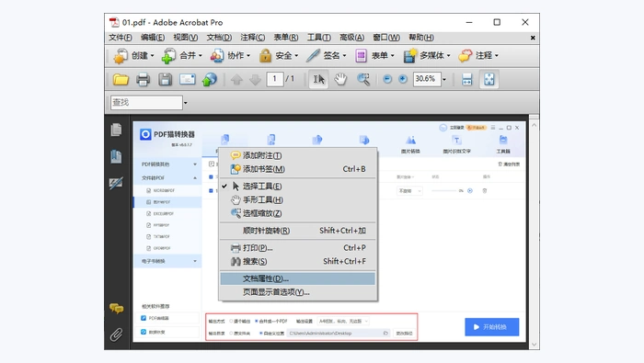This screenshot has height=363, width=644.
Task: Open the Signatures panel icon
Action: click(116, 183)
